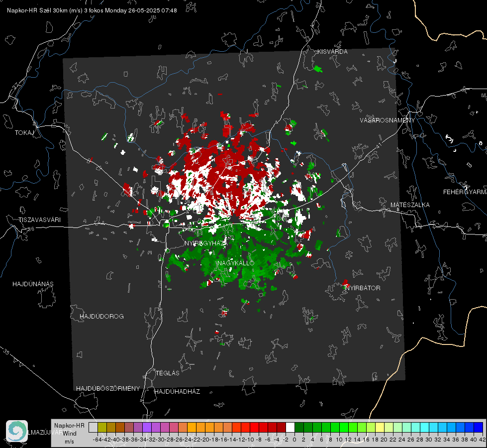Click the Wind legend label
Image resolution: width=487 pixels, height=448 pixels.
tap(70, 434)
